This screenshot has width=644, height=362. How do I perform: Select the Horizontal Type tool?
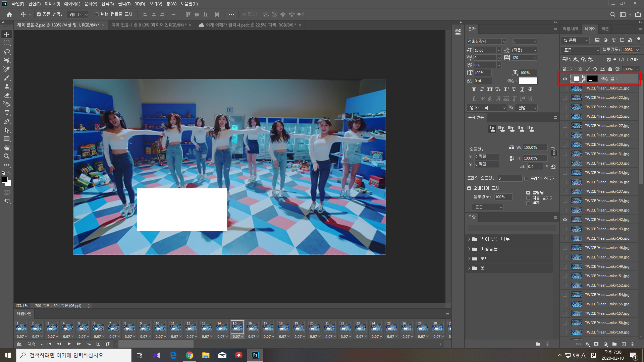click(7, 113)
